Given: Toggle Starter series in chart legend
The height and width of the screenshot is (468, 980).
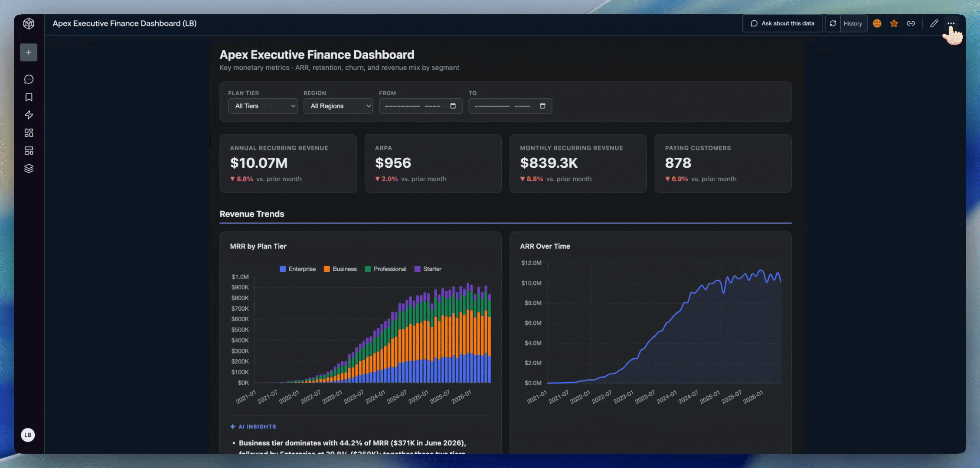Looking at the screenshot, I should click(x=428, y=269).
